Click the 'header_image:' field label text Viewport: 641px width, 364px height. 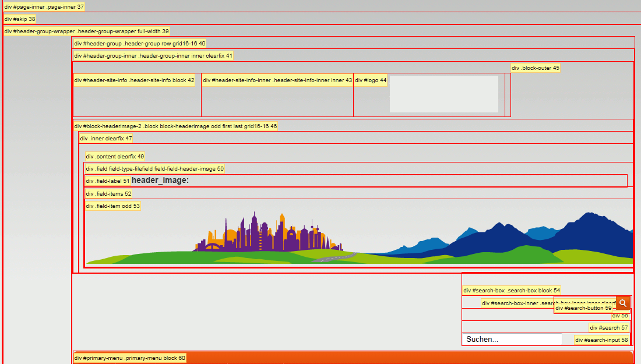coord(160,181)
